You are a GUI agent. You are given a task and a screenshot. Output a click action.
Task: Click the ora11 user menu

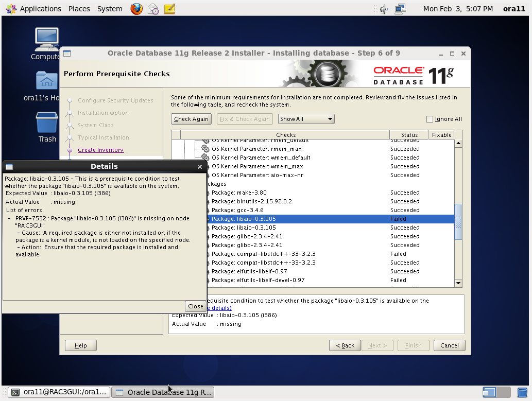pyautogui.click(x=513, y=9)
